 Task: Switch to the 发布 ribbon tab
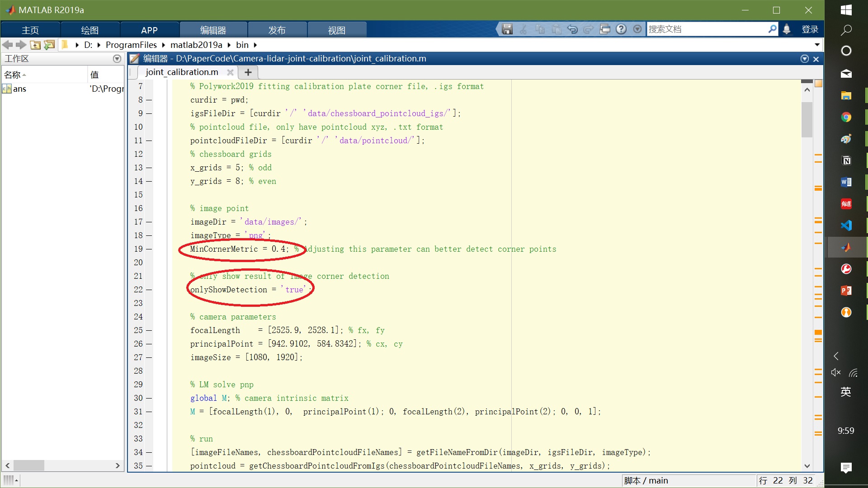pyautogui.click(x=277, y=30)
